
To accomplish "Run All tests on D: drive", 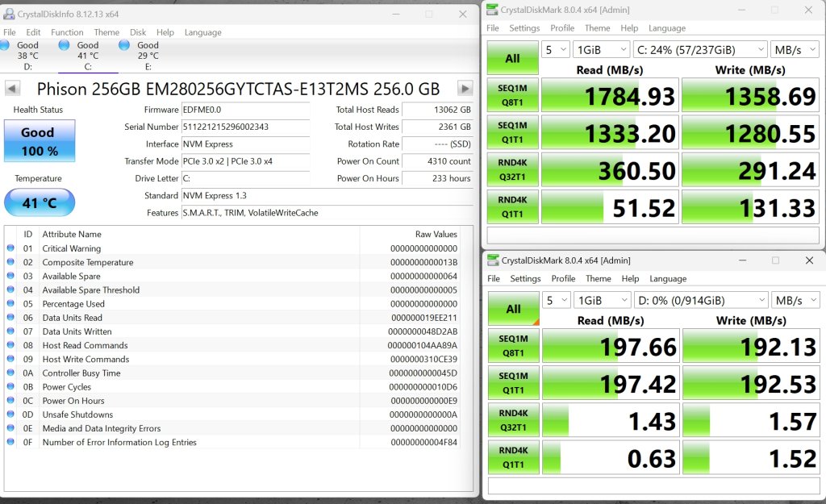I will pyautogui.click(x=514, y=309).
